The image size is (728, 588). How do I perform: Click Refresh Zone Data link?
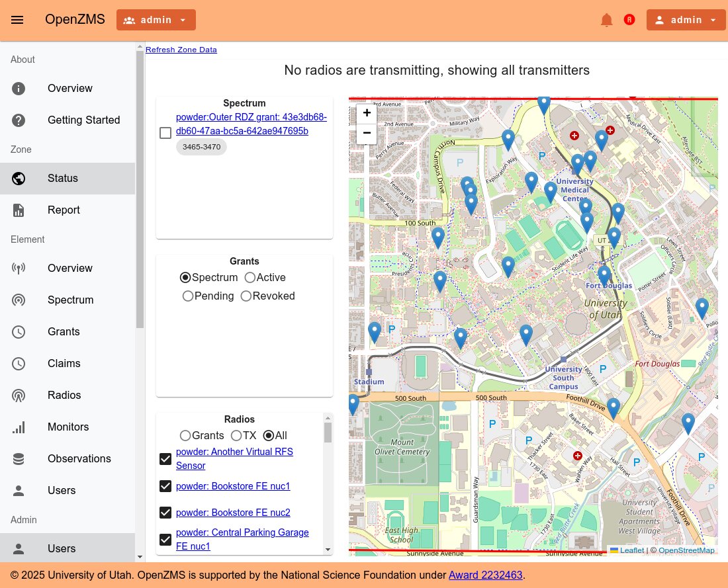tap(181, 50)
